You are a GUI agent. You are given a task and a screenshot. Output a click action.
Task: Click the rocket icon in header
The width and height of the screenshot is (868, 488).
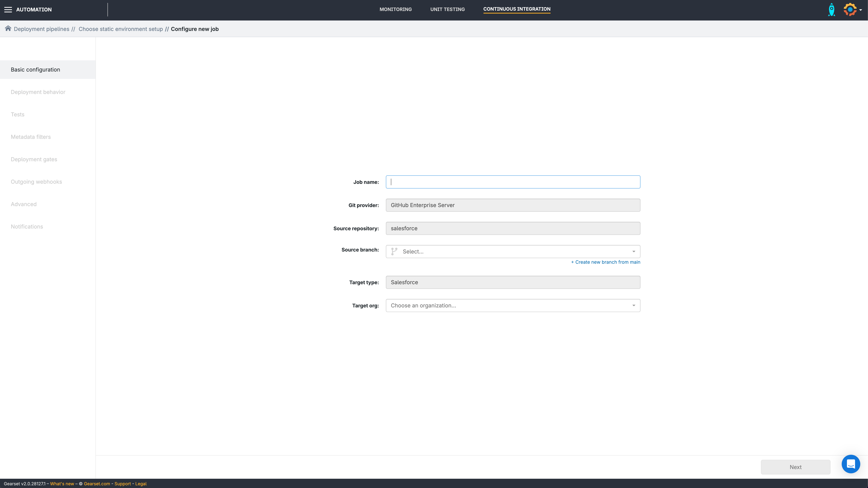pos(831,10)
